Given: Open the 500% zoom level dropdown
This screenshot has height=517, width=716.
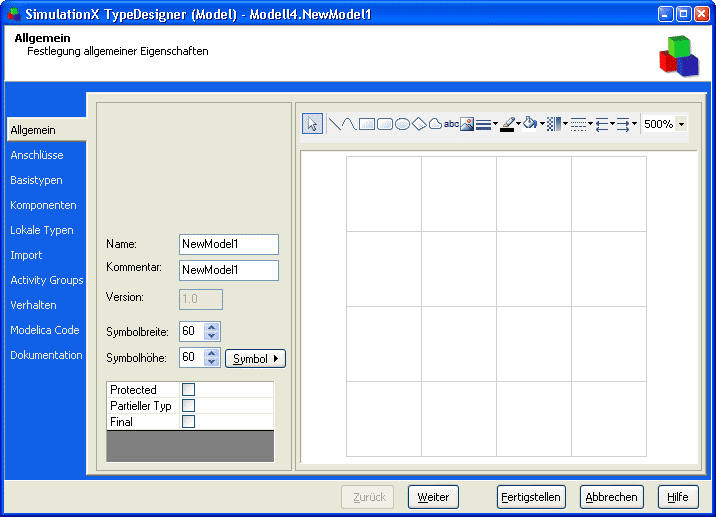Looking at the screenshot, I should tap(681, 124).
